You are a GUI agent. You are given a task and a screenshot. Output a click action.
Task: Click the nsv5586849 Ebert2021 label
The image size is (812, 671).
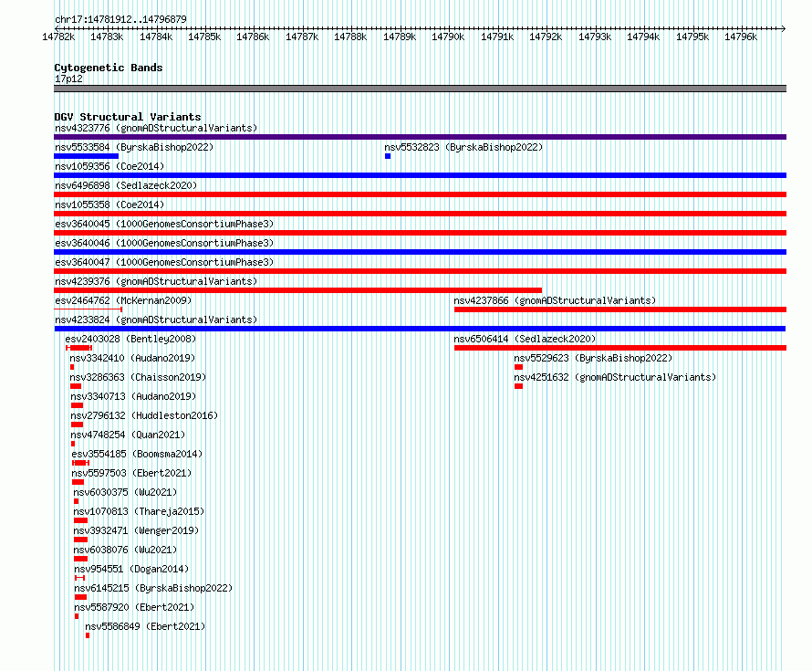click(x=145, y=626)
